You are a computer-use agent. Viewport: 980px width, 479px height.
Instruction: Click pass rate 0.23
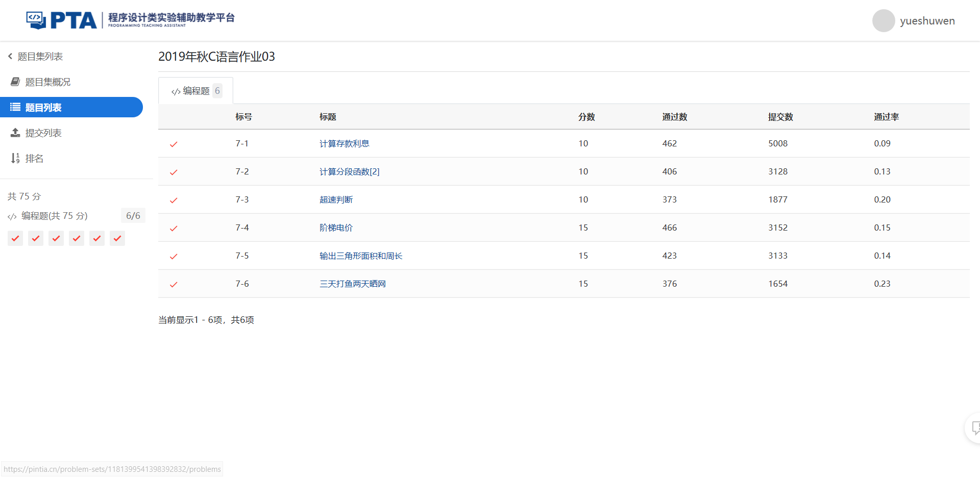point(882,284)
